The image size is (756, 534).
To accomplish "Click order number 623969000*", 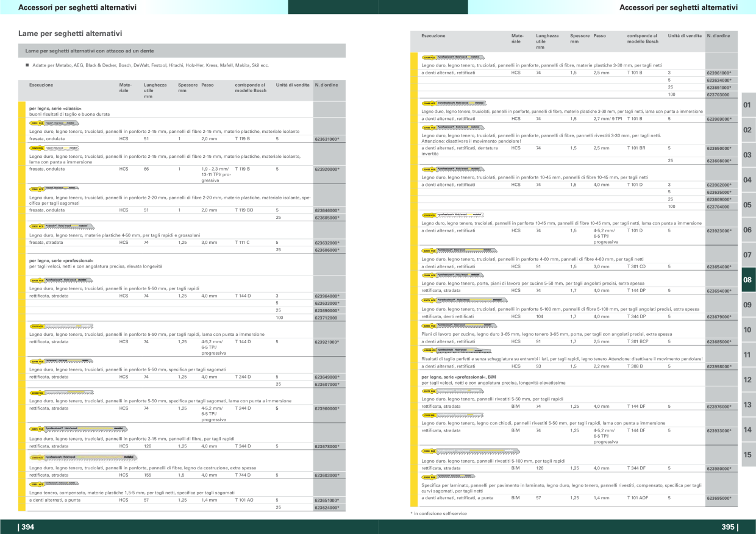I will point(719,119).
